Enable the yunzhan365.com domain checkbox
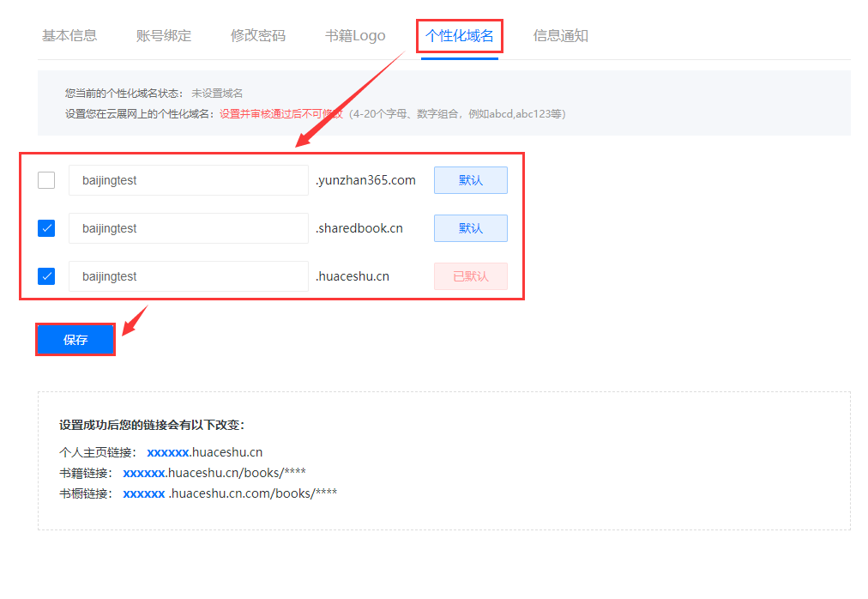 [46, 180]
